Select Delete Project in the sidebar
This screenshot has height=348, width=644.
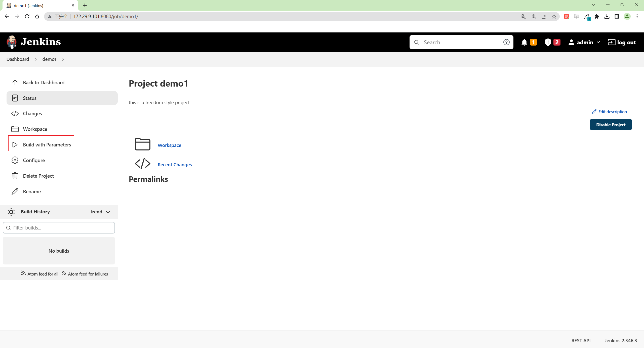point(62,176)
